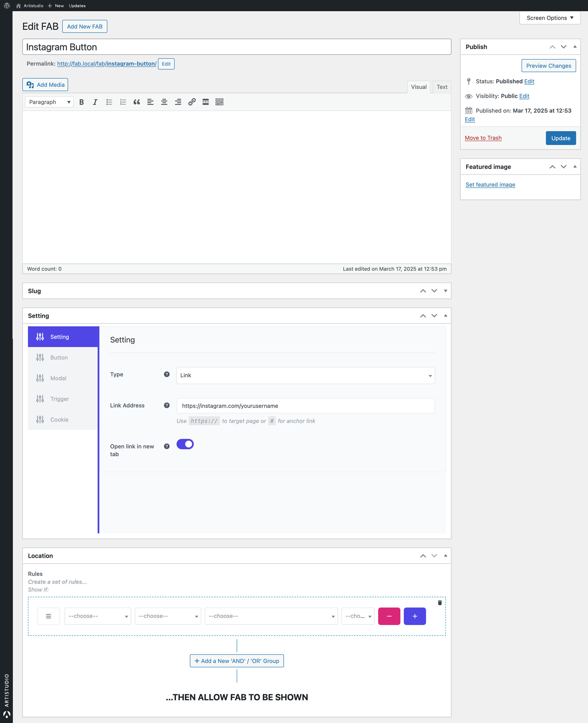Screen dimensions: 588x723
Task: Toggle Open link in new tab switch
Action: 185,444
